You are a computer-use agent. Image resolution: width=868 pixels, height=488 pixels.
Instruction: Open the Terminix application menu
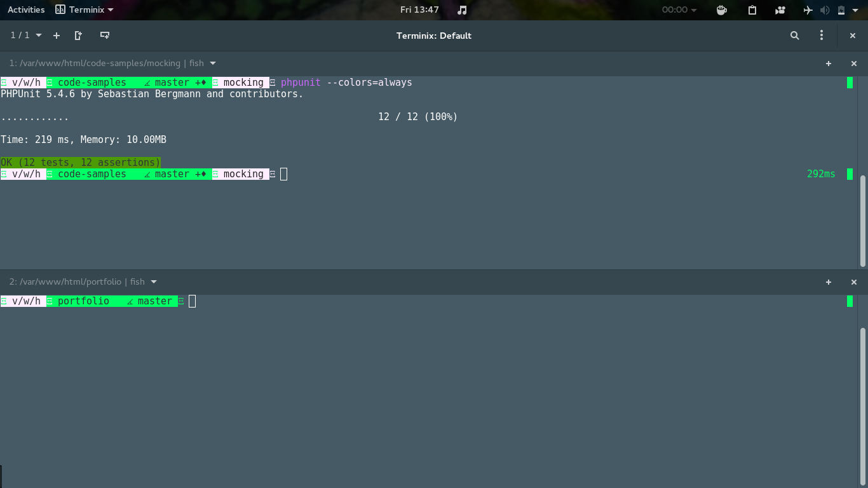[85, 10]
